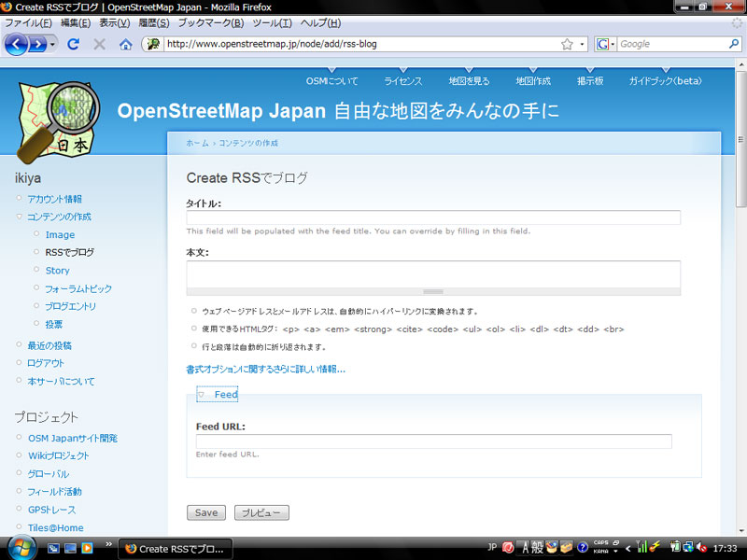Viewport: 747px width, 560px height.
Task: Click the ホーム breadcrumb link
Action: coord(197,143)
